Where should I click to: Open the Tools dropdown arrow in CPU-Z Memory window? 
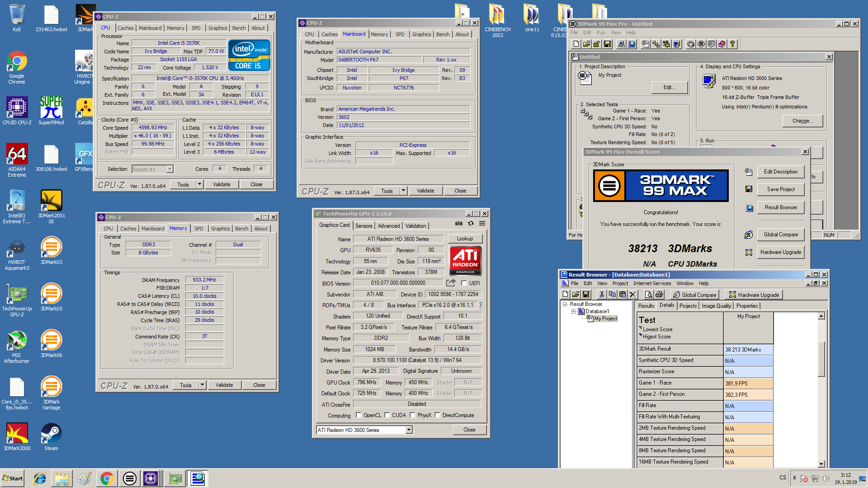tap(202, 385)
